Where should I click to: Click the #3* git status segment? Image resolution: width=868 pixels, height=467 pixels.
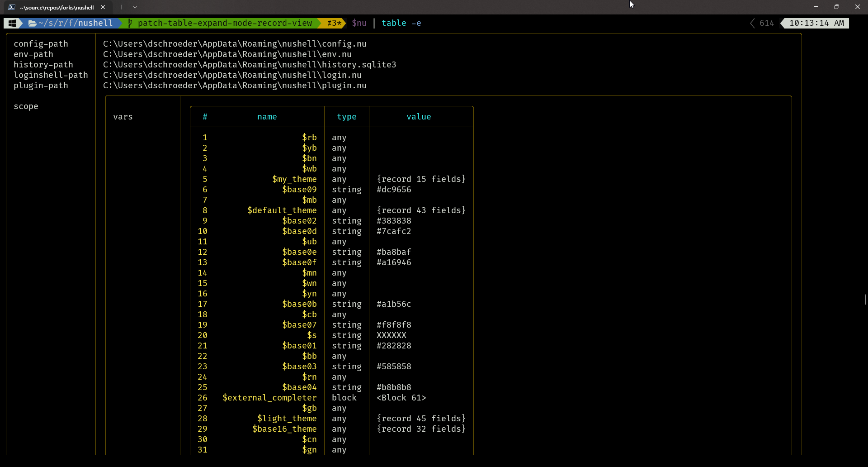pyautogui.click(x=334, y=23)
